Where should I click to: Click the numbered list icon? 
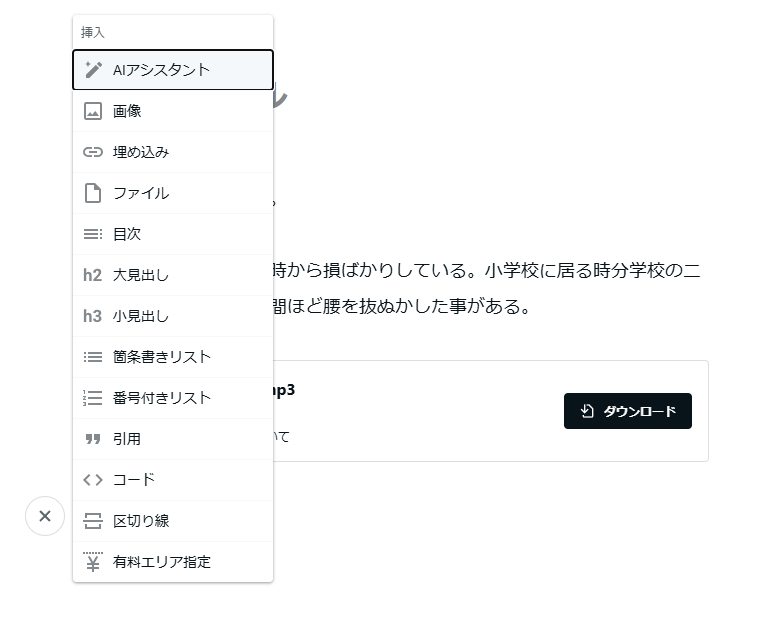pyautogui.click(x=93, y=398)
